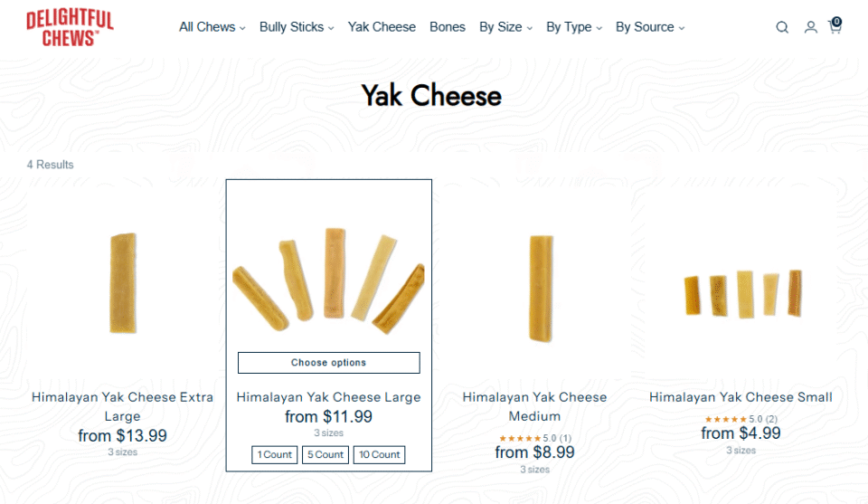Expand the Bully Sticks dropdown menu
The width and height of the screenshot is (868, 504).
(297, 27)
